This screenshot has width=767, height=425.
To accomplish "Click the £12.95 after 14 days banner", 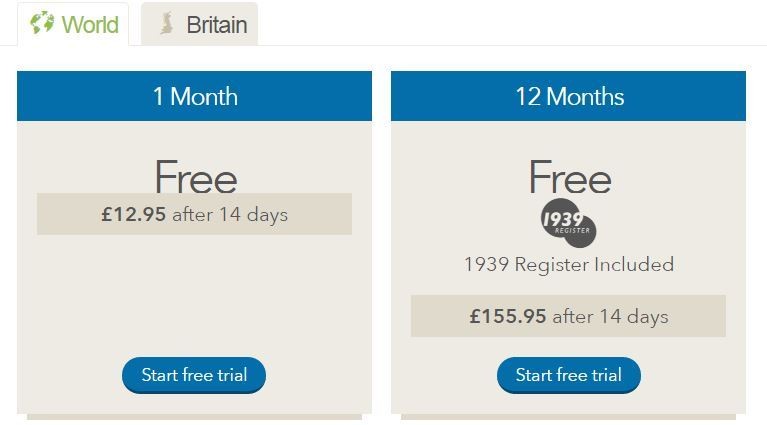I will 194,214.
